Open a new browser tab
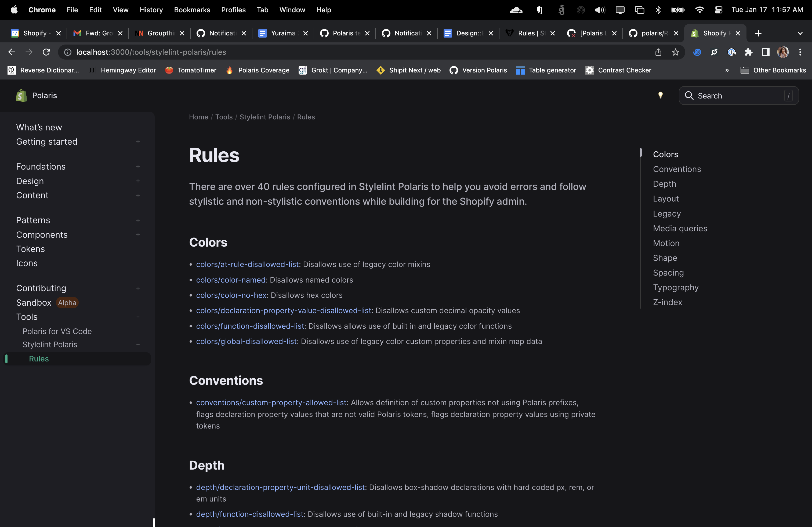Image resolution: width=812 pixels, height=527 pixels. pyautogui.click(x=758, y=33)
